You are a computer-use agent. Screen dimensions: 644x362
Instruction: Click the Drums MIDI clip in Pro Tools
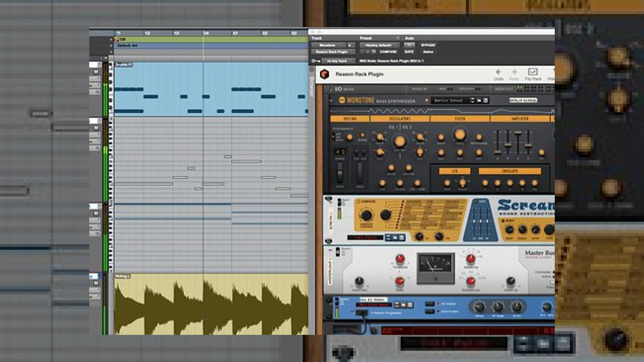pyautogui.click(x=211, y=89)
